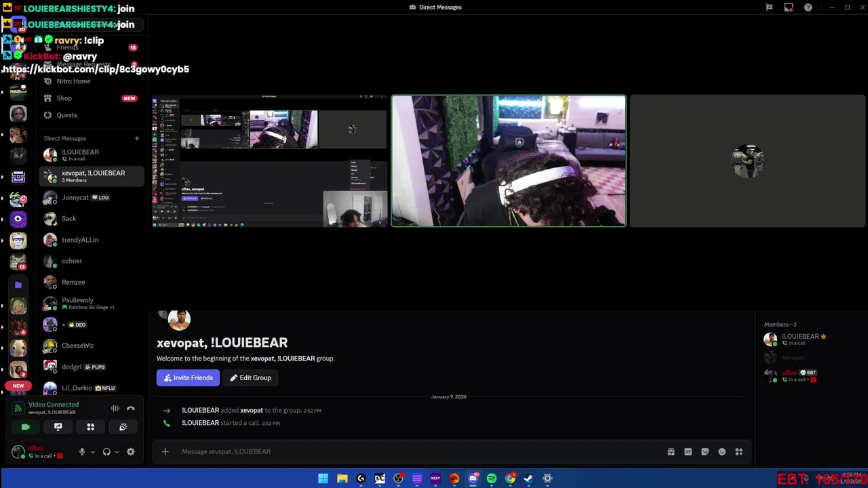Select xevopat, !LOUIEBEAR group chat
This screenshot has height=488, width=868.
91,176
